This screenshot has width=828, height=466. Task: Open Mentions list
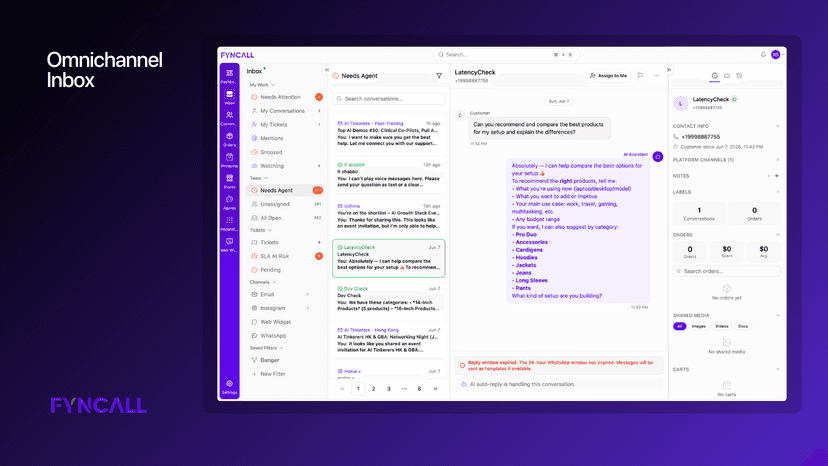tap(286, 138)
